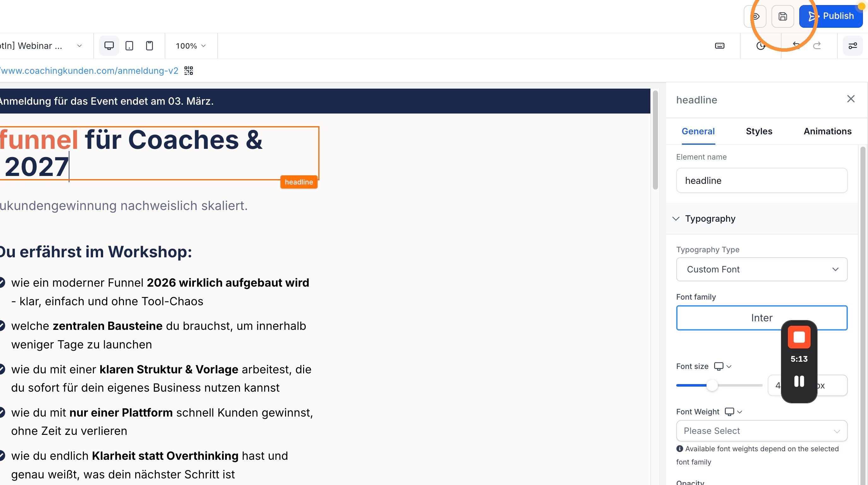This screenshot has height=485, width=868.
Task: Open the zoom level 100% dropdown
Action: [x=191, y=46]
